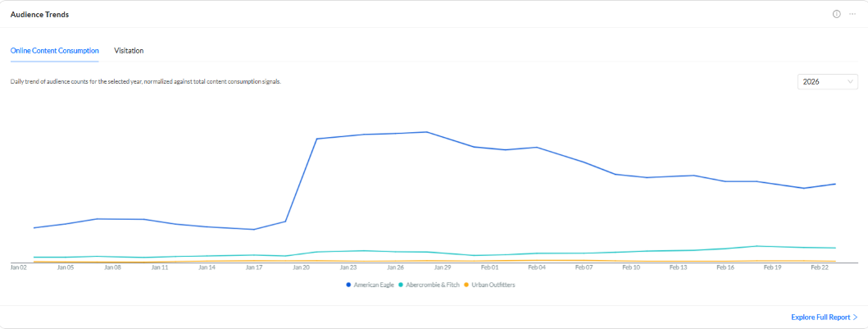Screen dimensions: 868x329
Task: Click the Feb 01 date on the x-axis
Action: [489, 267]
